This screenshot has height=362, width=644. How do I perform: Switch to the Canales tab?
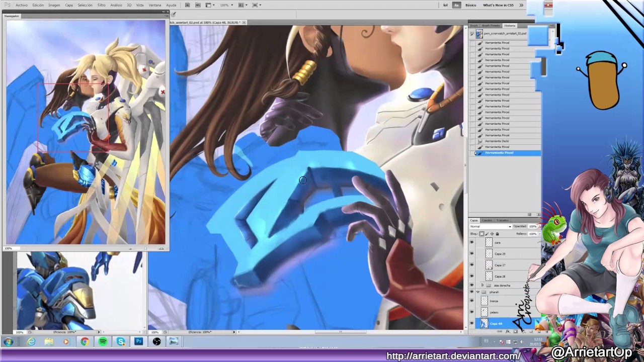(x=487, y=220)
